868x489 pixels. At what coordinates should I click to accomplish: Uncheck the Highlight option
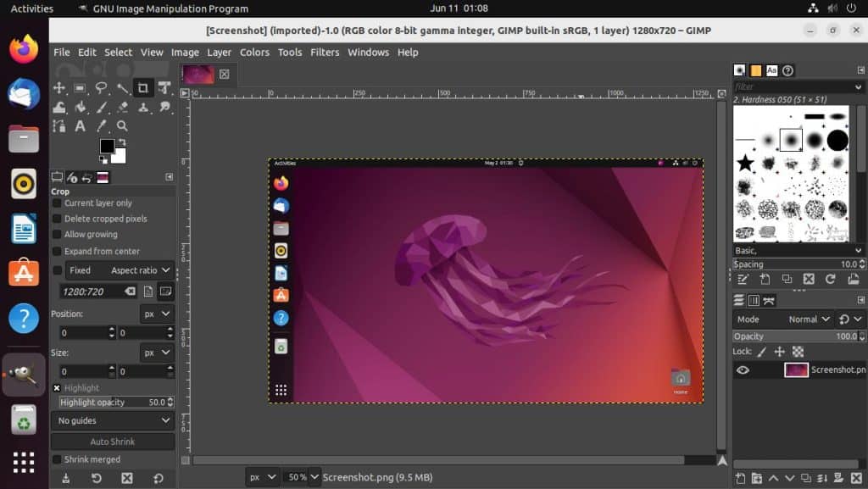click(57, 388)
